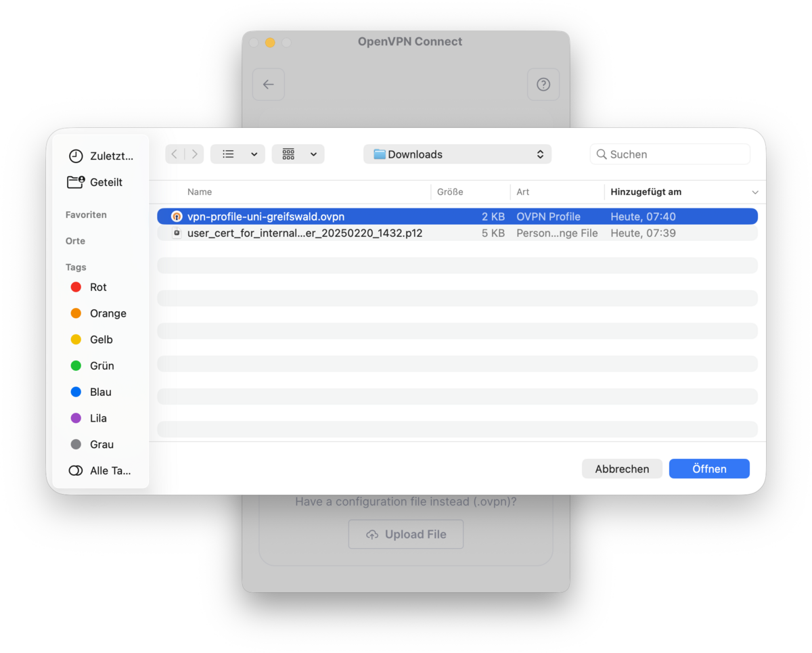Click the Suchen search field

click(x=670, y=154)
